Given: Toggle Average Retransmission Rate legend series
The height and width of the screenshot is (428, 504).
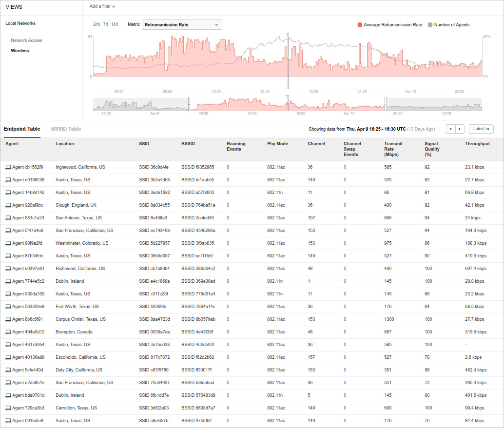Looking at the screenshot, I should [389, 25].
